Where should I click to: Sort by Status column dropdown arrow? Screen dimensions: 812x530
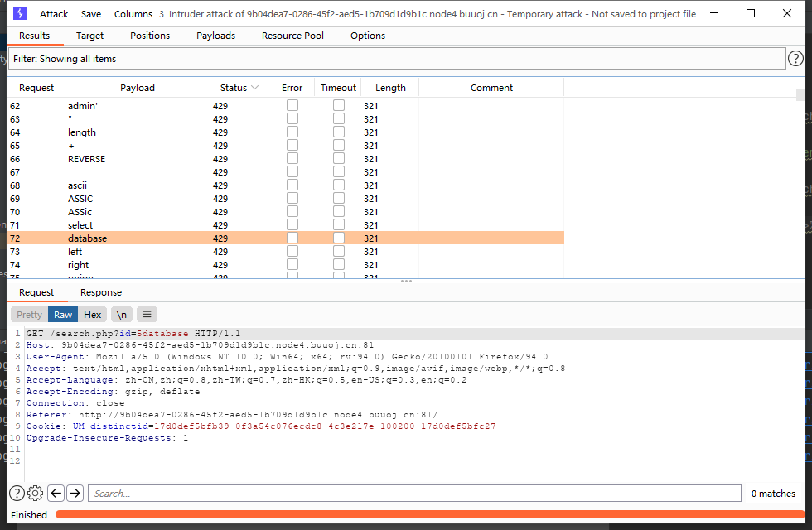(x=254, y=88)
